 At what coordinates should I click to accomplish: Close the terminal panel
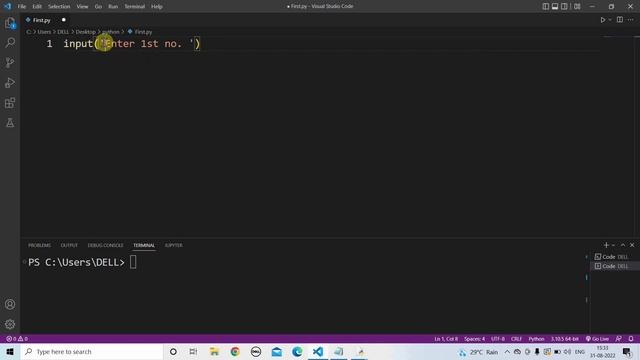[632, 245]
